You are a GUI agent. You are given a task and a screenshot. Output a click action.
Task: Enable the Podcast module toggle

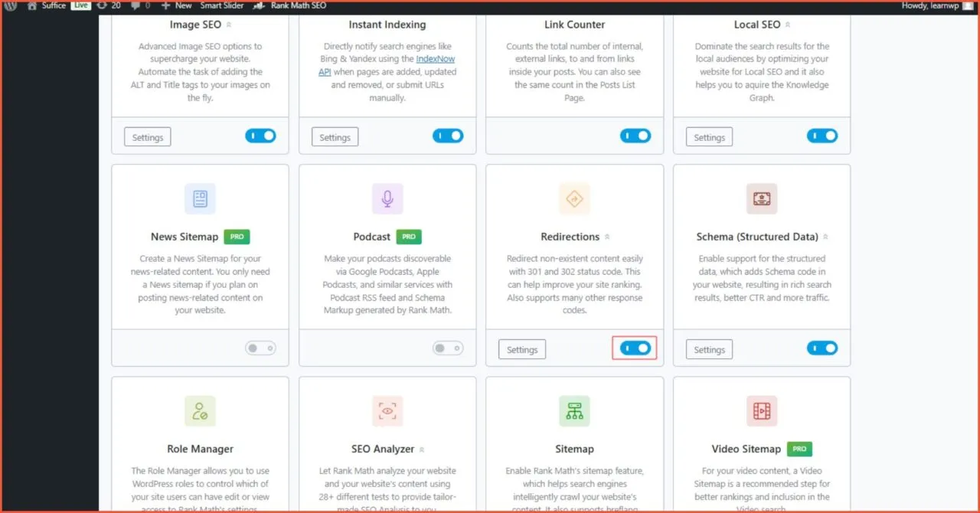(447, 348)
